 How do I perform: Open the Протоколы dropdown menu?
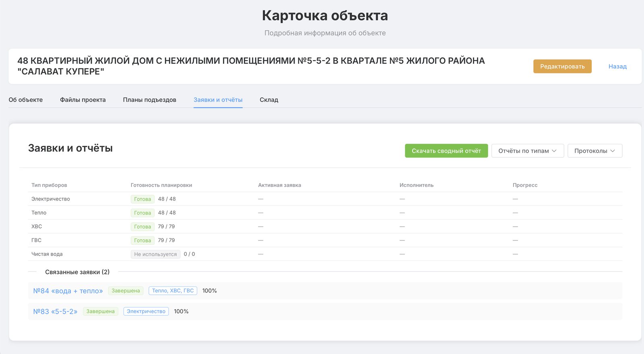point(595,151)
